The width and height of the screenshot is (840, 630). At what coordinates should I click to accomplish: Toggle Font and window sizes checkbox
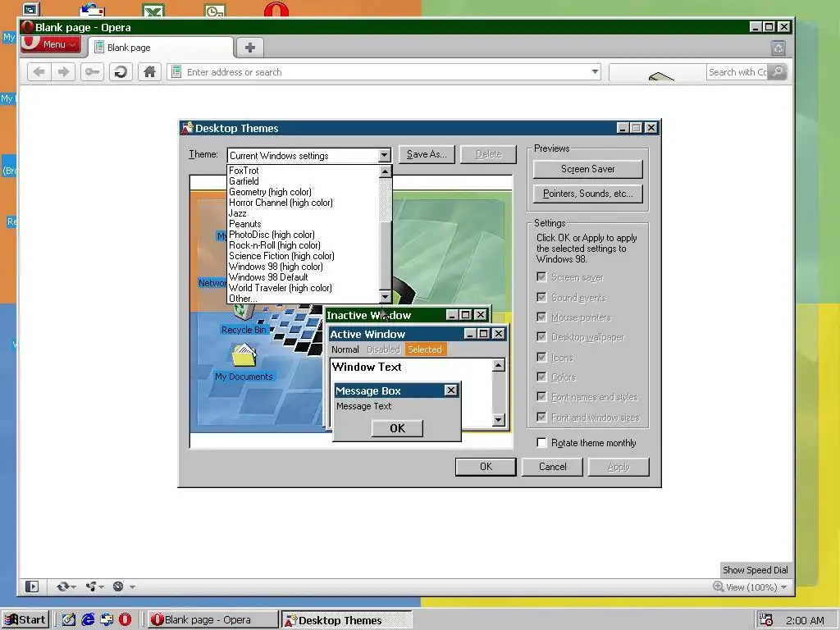541,418
